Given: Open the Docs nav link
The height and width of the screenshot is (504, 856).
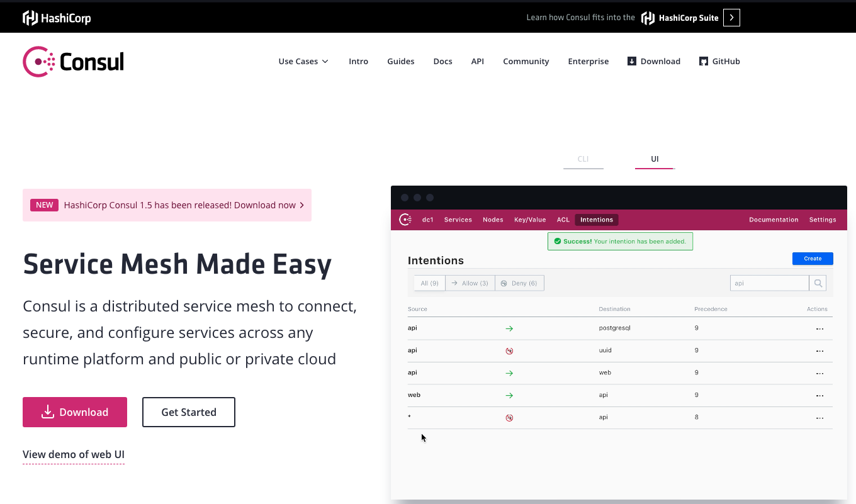Looking at the screenshot, I should [443, 61].
